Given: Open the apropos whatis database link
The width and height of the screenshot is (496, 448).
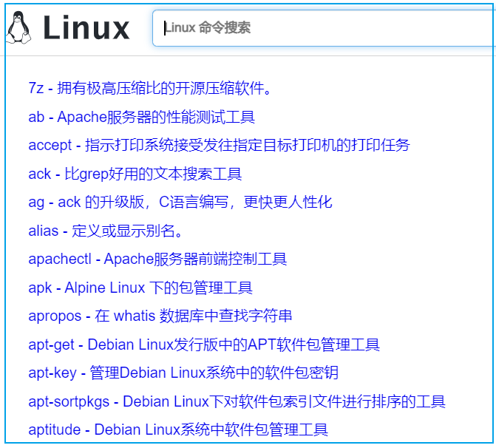Looking at the screenshot, I should coord(160,316).
